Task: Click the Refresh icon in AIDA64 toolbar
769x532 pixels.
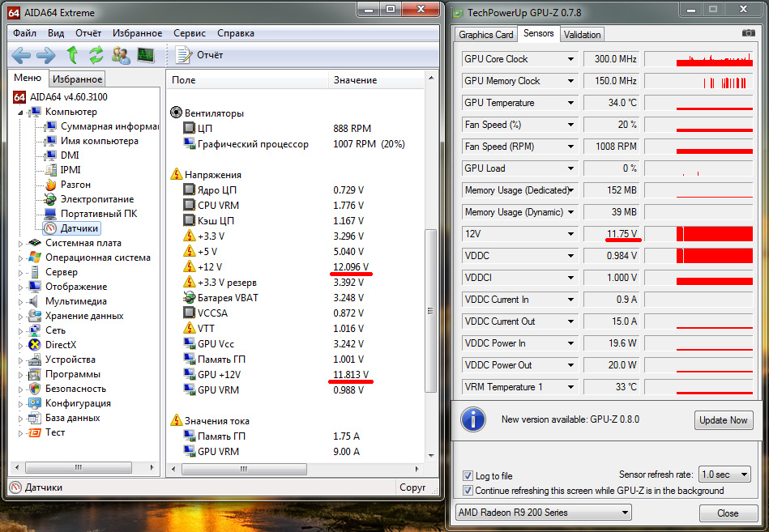Action: (x=96, y=55)
